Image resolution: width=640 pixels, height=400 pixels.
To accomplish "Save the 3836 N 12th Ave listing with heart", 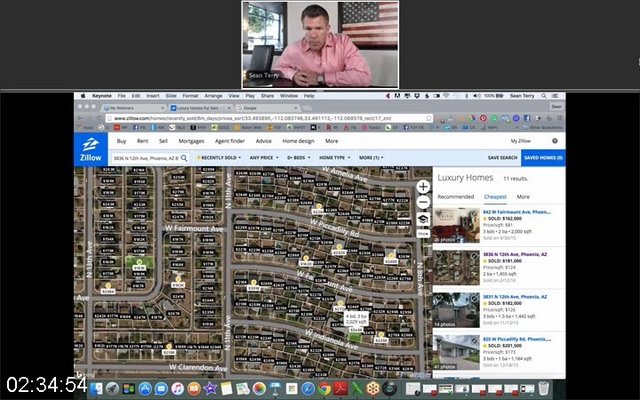I will tap(439, 256).
